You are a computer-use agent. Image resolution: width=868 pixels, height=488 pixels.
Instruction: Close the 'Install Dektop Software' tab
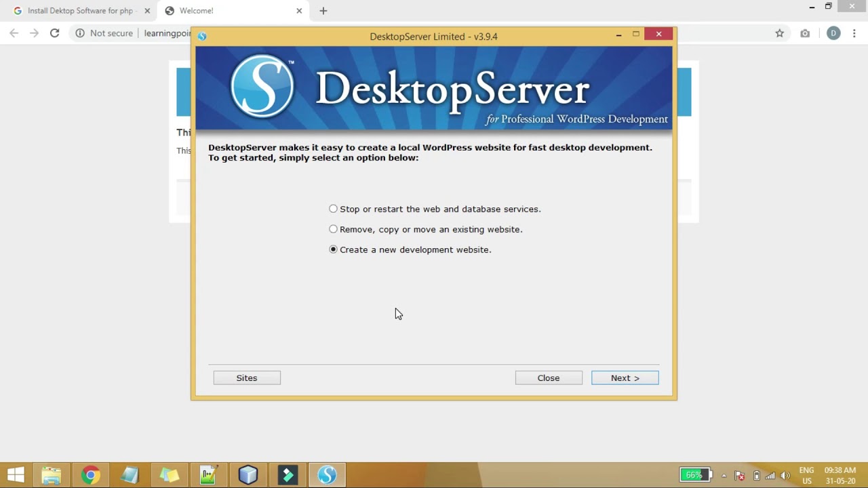coord(147,11)
